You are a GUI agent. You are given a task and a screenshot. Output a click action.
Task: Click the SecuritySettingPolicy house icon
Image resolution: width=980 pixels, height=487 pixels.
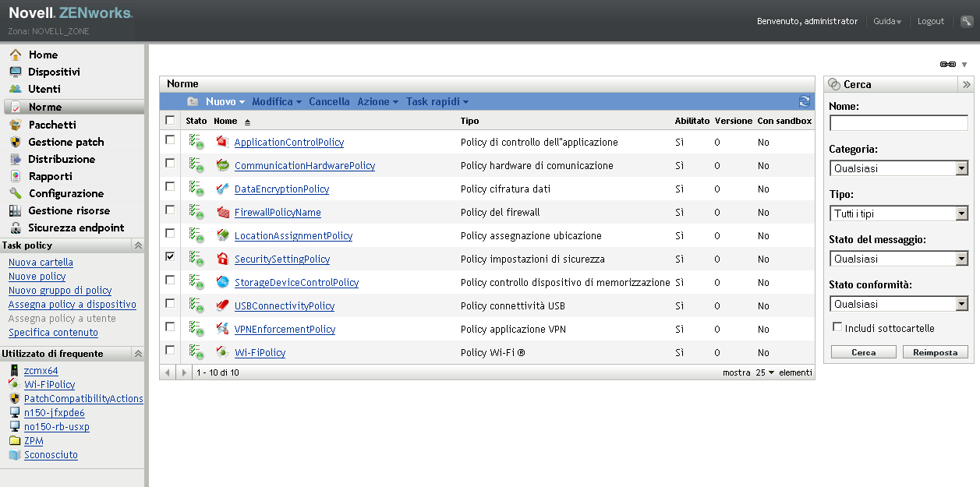[222, 259]
